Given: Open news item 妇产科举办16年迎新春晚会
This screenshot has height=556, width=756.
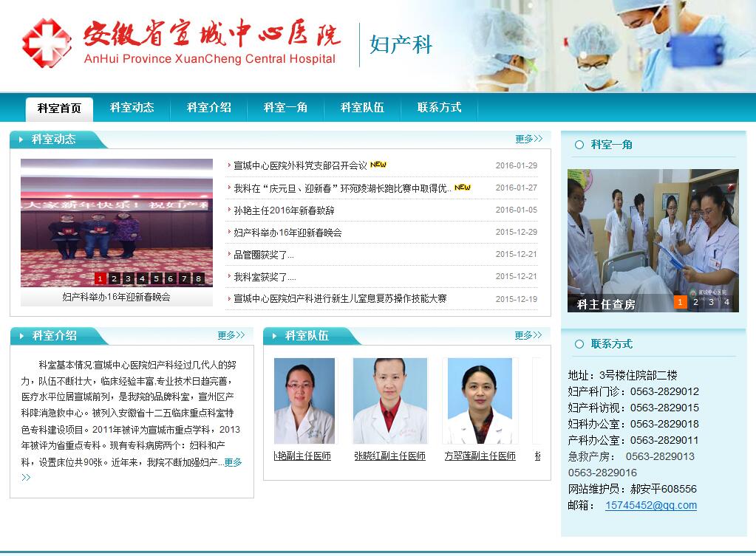Looking at the screenshot, I should [x=287, y=233].
